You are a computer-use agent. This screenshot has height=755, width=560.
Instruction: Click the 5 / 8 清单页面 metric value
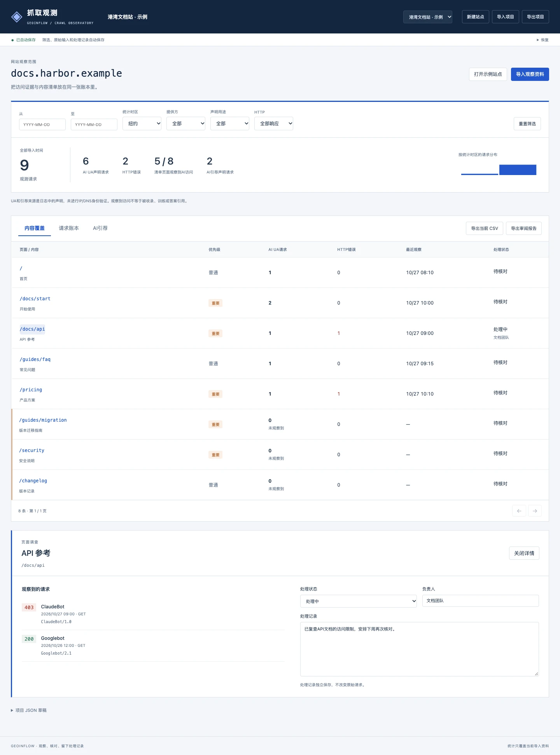(x=164, y=161)
